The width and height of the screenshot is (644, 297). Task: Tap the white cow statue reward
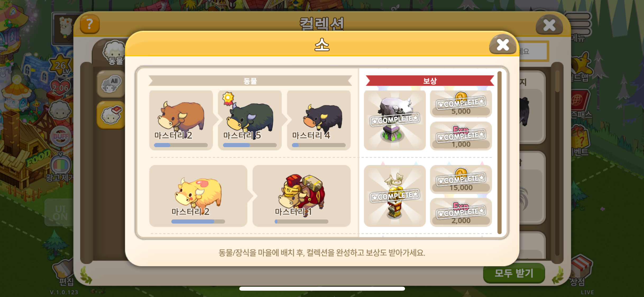pos(395,120)
